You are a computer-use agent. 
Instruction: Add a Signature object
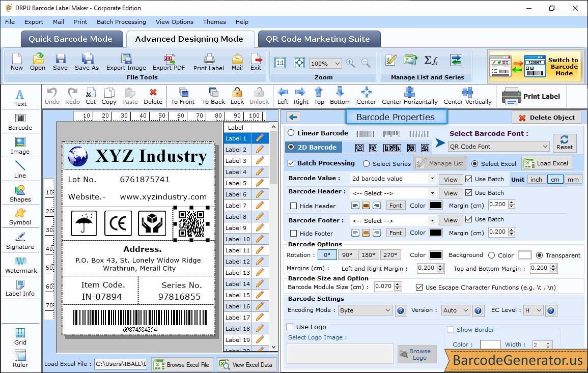[x=20, y=241]
